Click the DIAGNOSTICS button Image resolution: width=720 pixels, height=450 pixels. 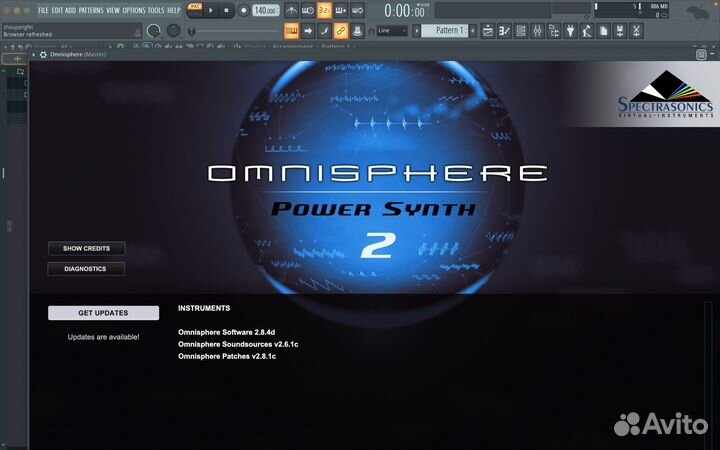coord(86,269)
